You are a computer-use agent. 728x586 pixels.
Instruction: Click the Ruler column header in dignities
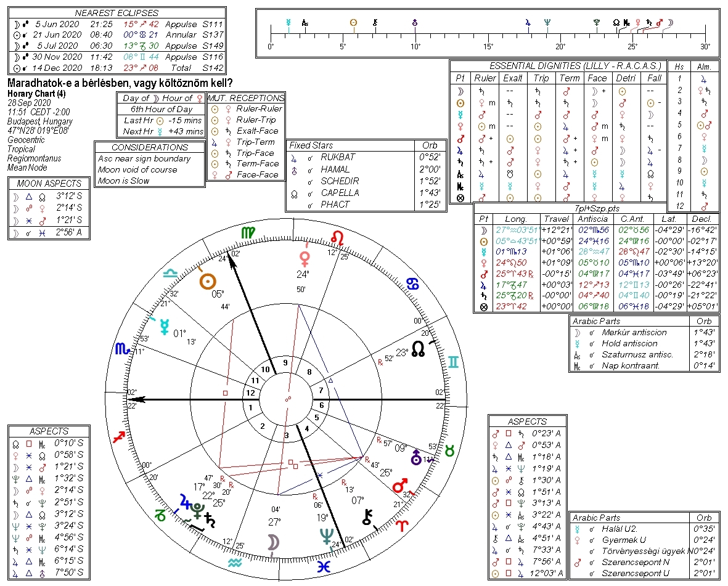click(x=485, y=78)
